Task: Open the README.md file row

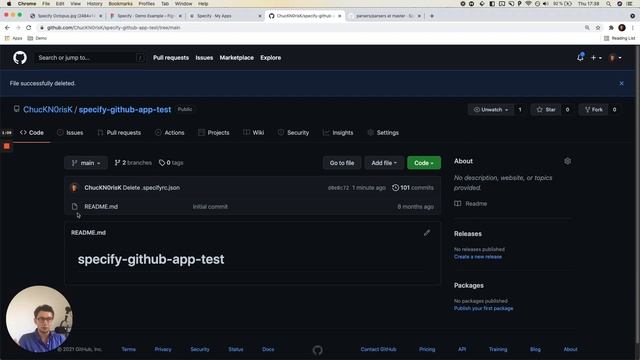Action: pos(101,207)
